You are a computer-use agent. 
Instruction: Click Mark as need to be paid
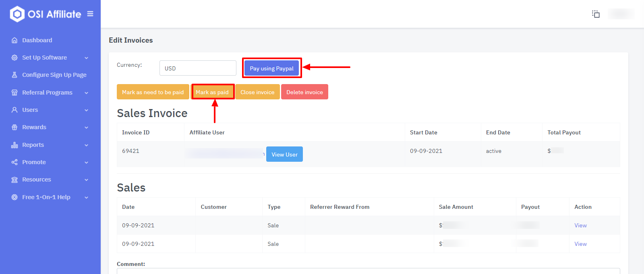153,92
